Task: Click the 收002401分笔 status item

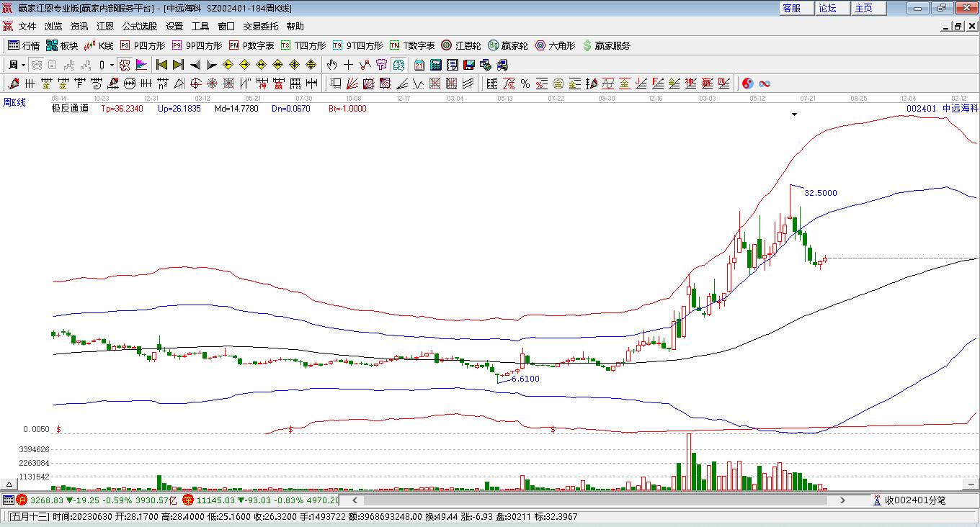Action: point(915,500)
